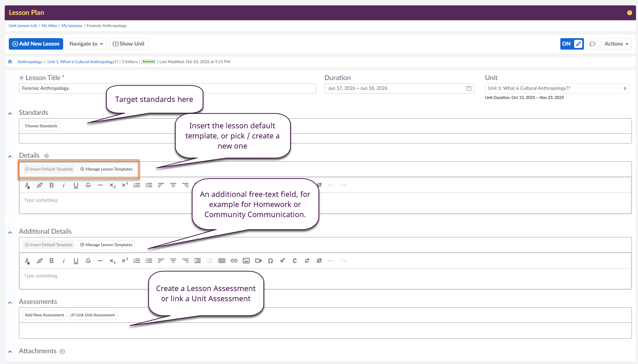
Task: Collapse the Standards section chevron
Action: [x=10, y=113]
